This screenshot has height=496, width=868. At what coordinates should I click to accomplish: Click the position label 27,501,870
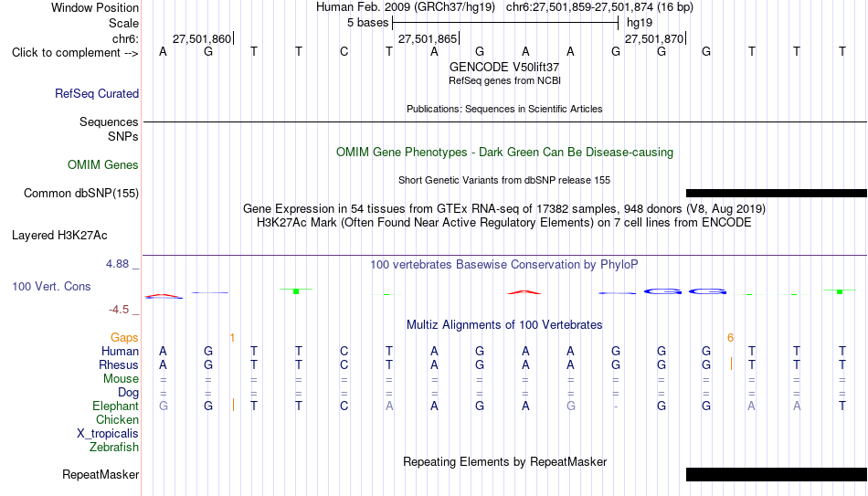[654, 38]
